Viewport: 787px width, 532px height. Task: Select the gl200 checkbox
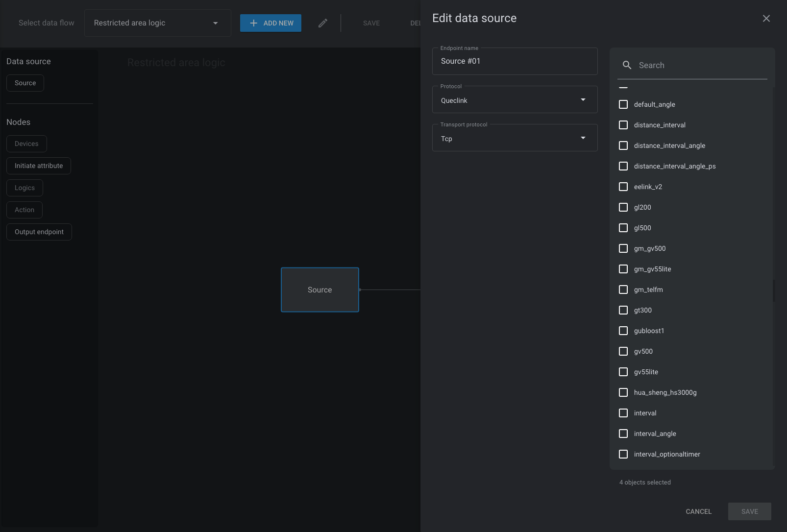623,207
